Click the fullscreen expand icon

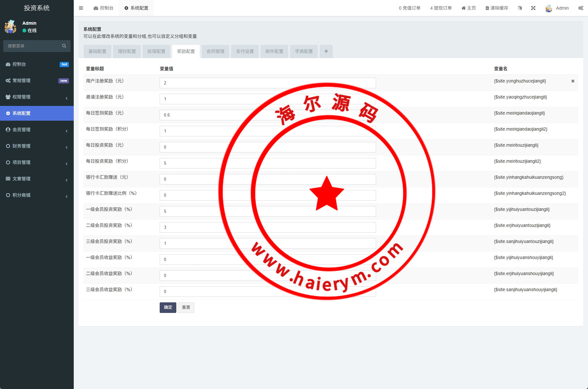point(533,8)
